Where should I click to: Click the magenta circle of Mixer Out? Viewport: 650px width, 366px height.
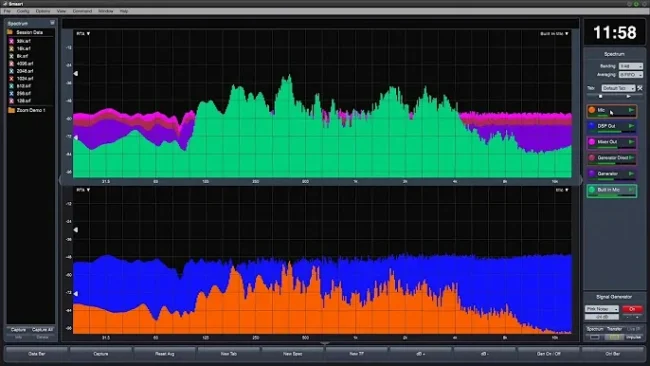(x=592, y=142)
